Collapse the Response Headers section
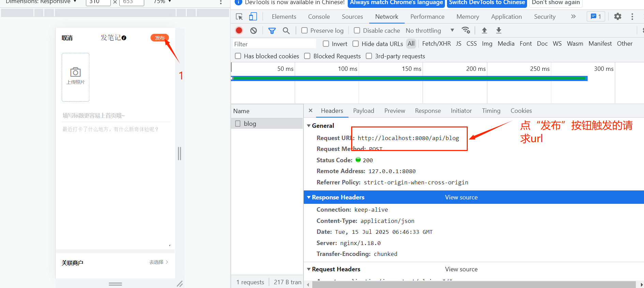The width and height of the screenshot is (644, 288). click(x=309, y=197)
